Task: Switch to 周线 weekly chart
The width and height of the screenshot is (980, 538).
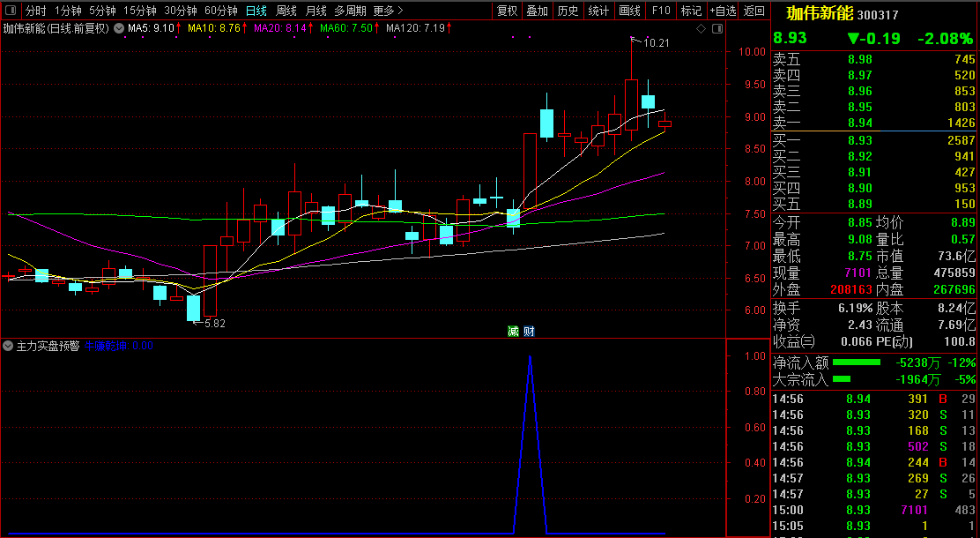Action: coord(286,11)
